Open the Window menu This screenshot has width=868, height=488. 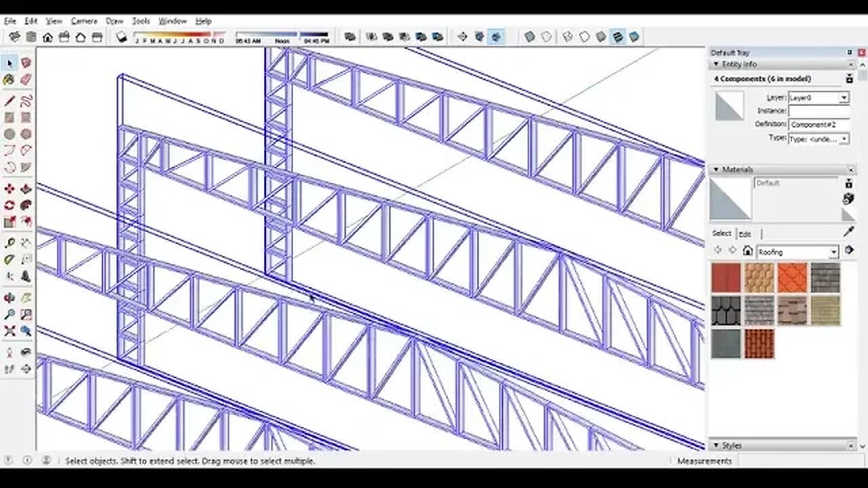172,21
